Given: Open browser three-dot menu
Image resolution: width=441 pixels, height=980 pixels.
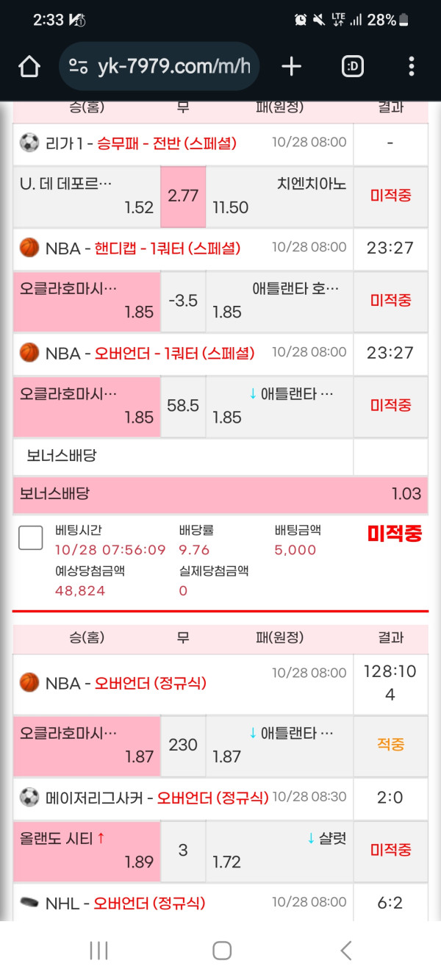Looking at the screenshot, I should (x=411, y=67).
